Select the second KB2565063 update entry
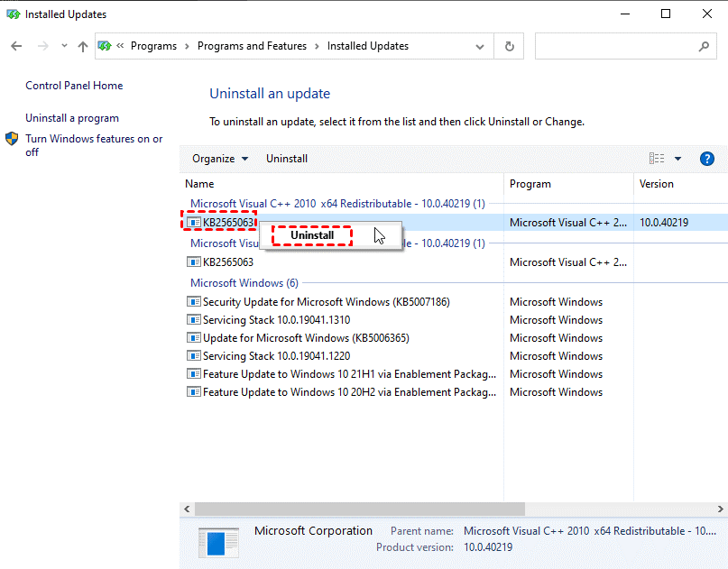 [228, 262]
